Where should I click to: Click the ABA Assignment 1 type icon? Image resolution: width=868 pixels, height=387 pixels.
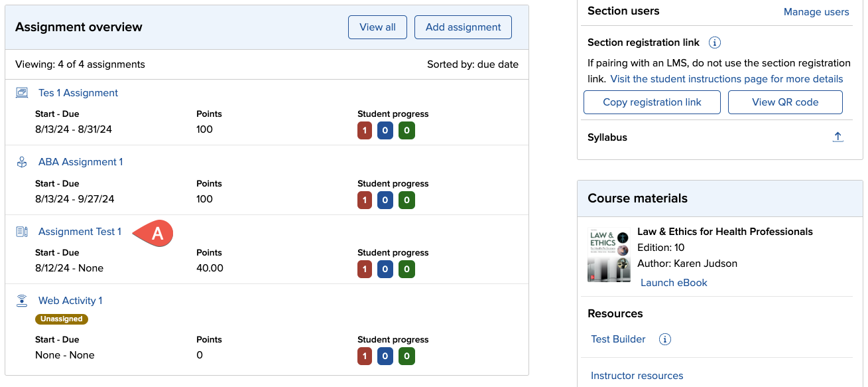(22, 162)
